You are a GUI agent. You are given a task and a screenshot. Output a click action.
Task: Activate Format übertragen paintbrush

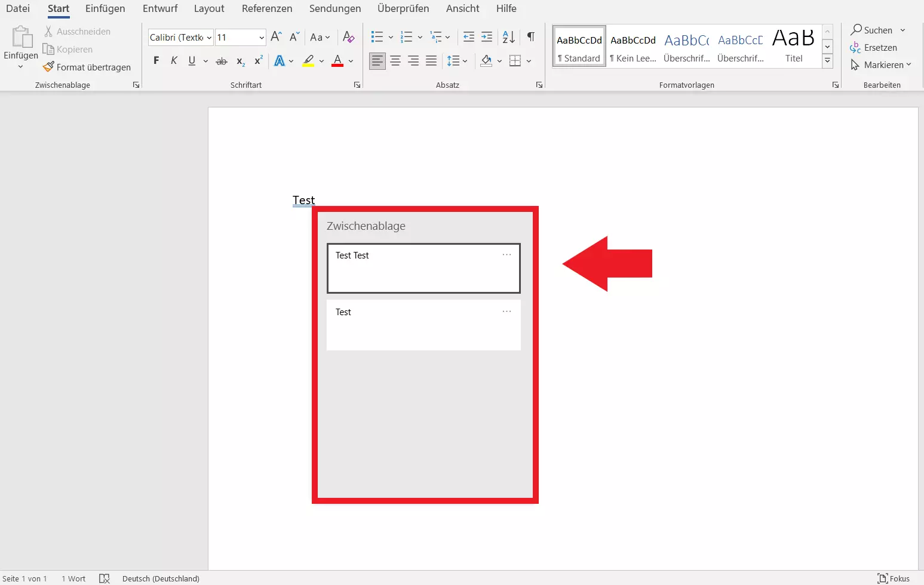[87, 67]
